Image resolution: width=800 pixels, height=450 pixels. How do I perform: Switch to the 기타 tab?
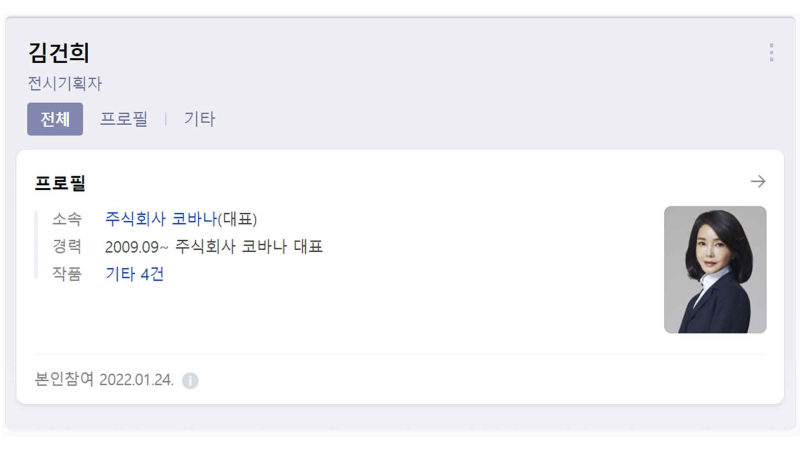tap(199, 119)
